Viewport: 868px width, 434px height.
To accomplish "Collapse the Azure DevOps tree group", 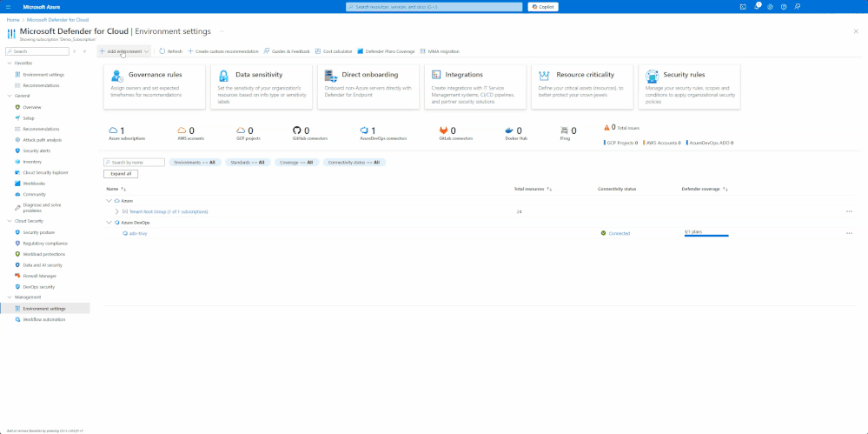I will [x=109, y=223].
